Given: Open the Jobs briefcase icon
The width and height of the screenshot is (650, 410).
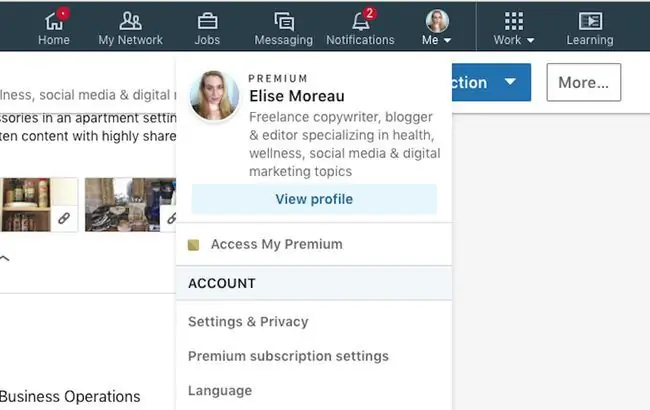Looking at the screenshot, I should (207, 21).
